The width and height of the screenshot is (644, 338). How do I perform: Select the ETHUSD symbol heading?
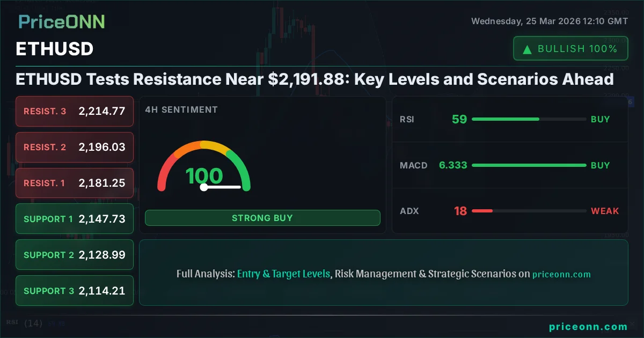54,49
